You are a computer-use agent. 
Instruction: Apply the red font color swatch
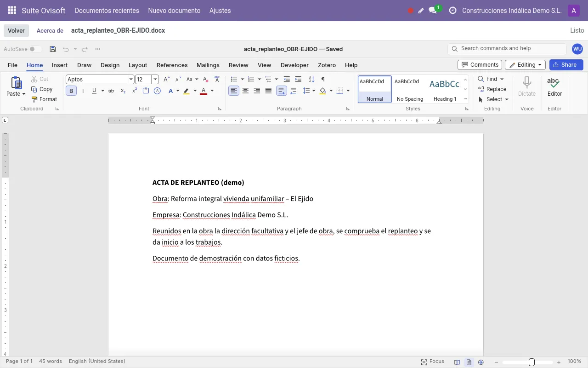pos(204,91)
